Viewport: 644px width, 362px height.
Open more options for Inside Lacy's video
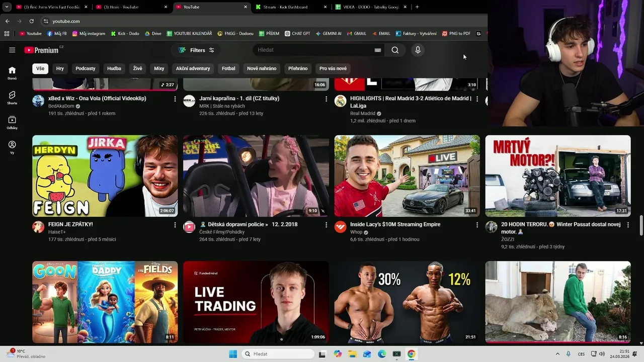pyautogui.click(x=477, y=225)
